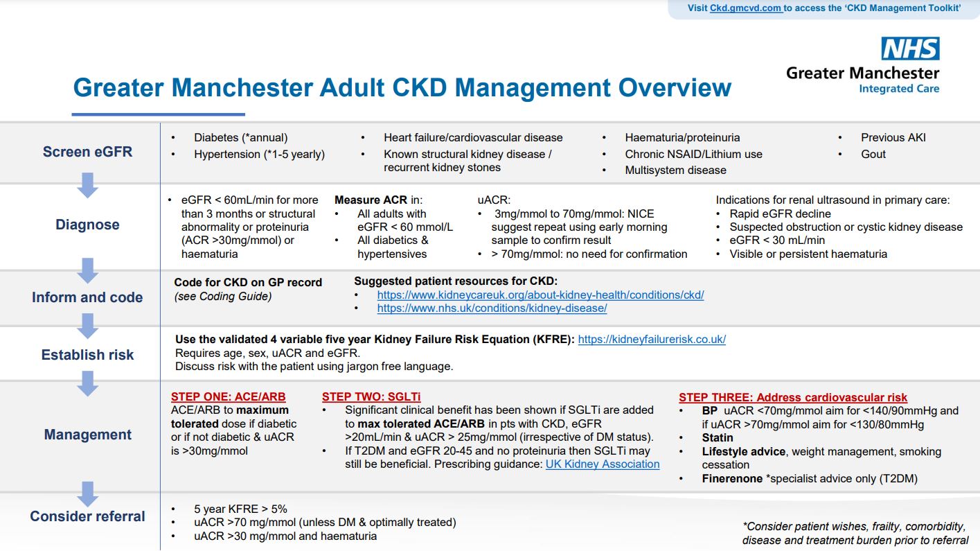Click the NHS logo
The width and height of the screenshot is (980, 551).
910,49
